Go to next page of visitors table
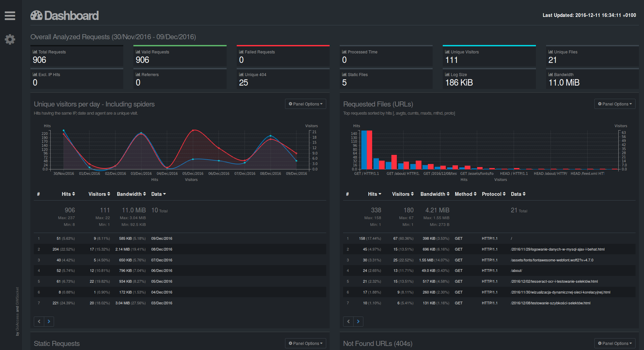This screenshot has height=350, width=644. coord(49,321)
